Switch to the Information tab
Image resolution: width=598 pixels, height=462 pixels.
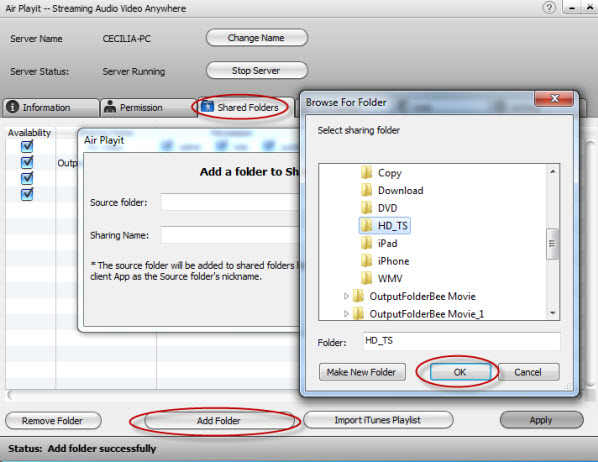coord(51,108)
